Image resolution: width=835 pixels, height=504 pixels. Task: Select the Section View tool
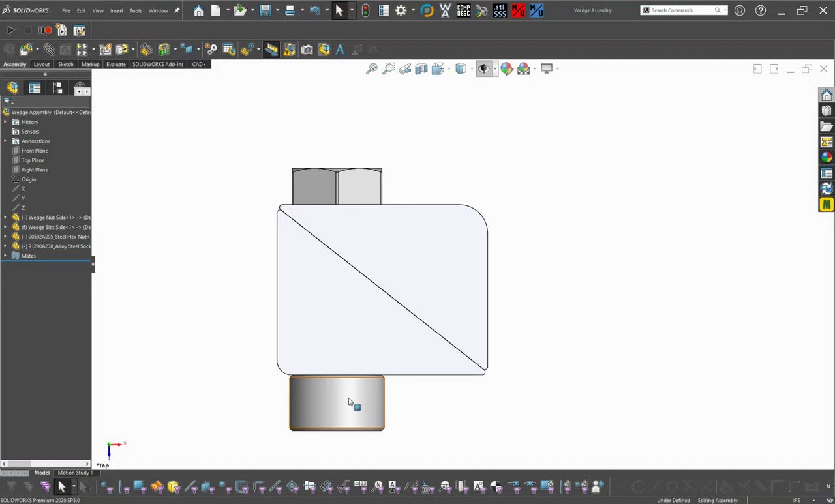421,68
